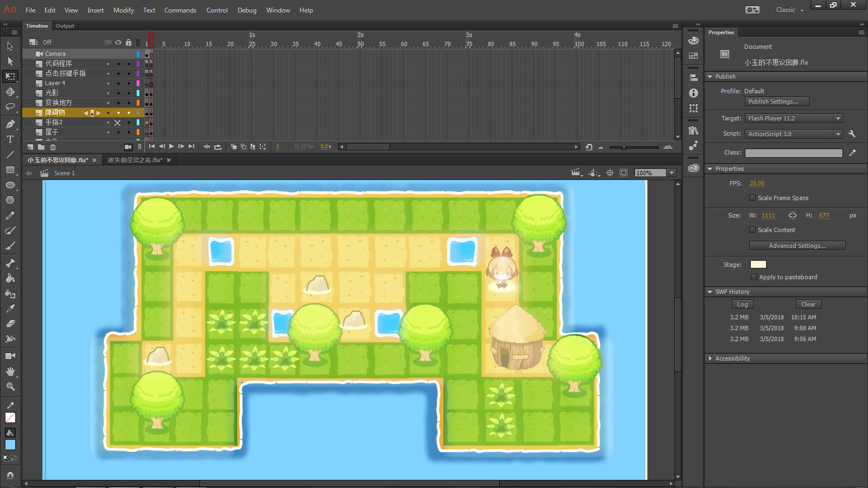The height and width of the screenshot is (488, 868).
Task: Collapse the SWF History section
Action: (710, 292)
